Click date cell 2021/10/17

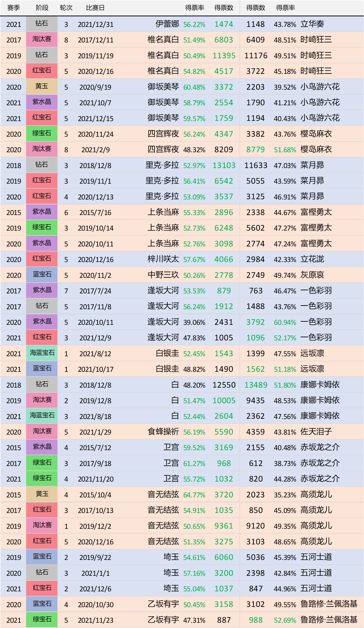point(96,369)
